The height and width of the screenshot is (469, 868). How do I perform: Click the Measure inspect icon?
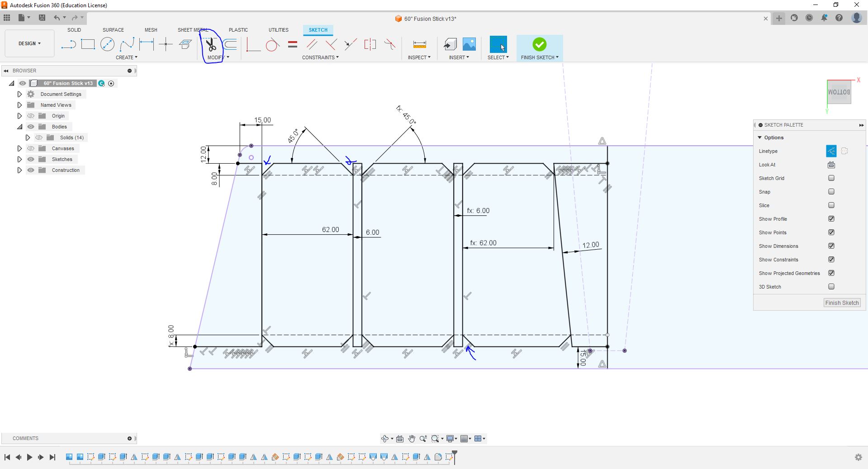coord(419,44)
